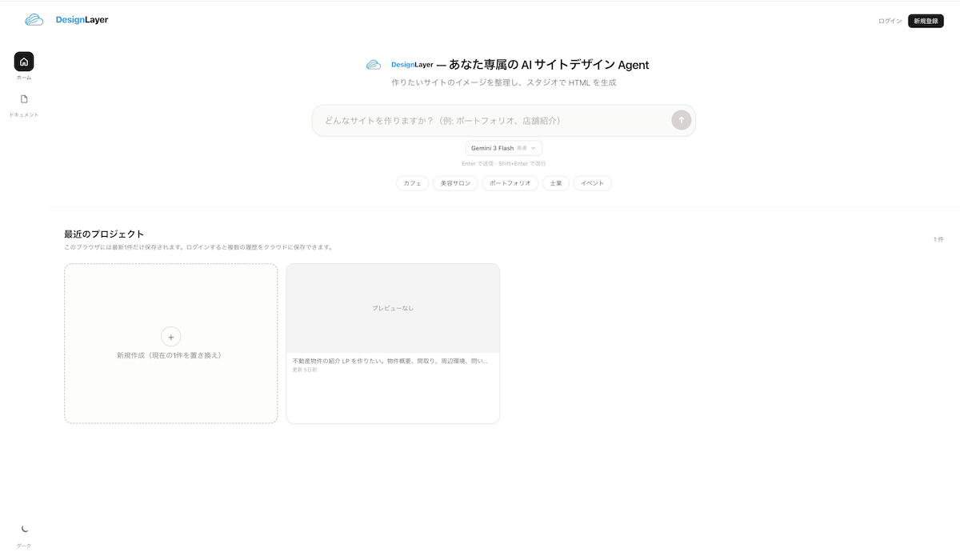Image resolution: width=960 pixels, height=560 pixels.
Task: Click the 最近のプロジェクト heading
Action: click(104, 234)
